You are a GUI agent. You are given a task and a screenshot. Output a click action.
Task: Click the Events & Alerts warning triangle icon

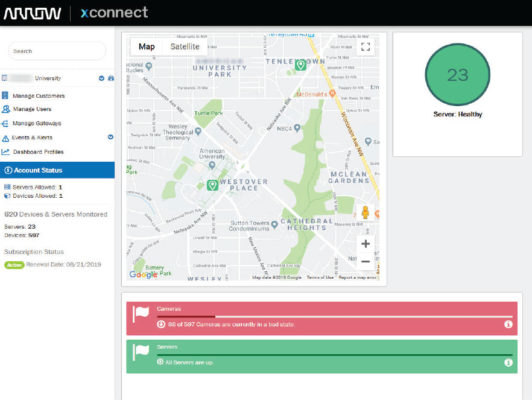(x=5, y=138)
